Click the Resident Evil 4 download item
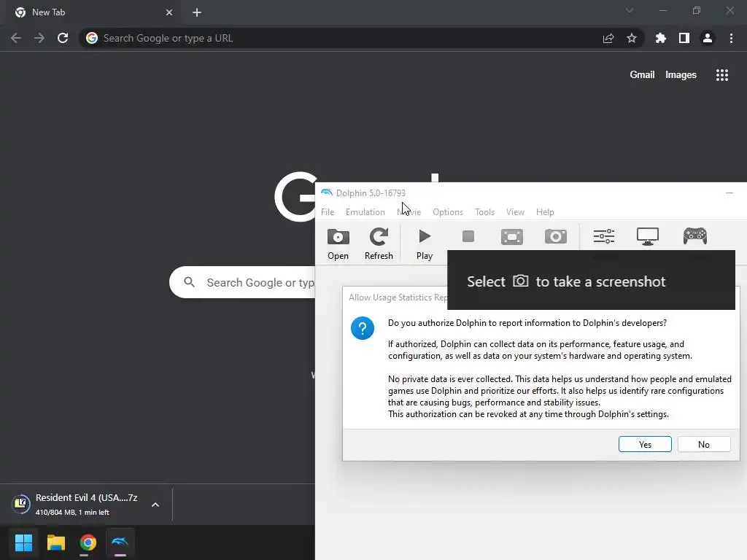 click(76, 505)
